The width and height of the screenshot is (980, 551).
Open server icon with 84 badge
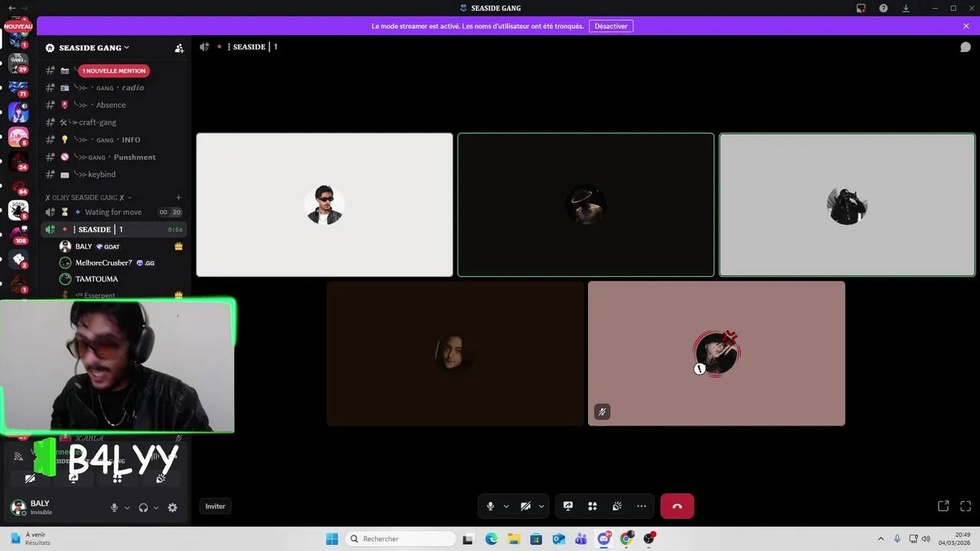pos(18,186)
